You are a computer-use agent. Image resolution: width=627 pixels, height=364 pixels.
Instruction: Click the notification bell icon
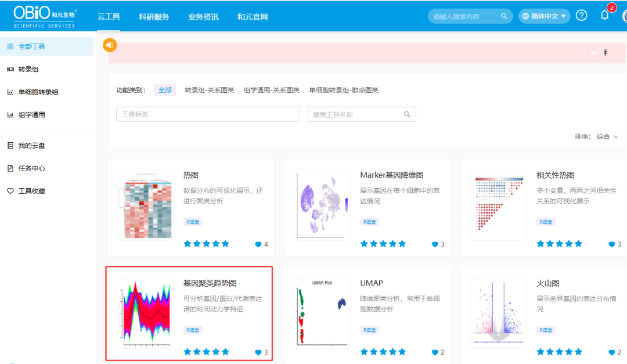pos(604,15)
